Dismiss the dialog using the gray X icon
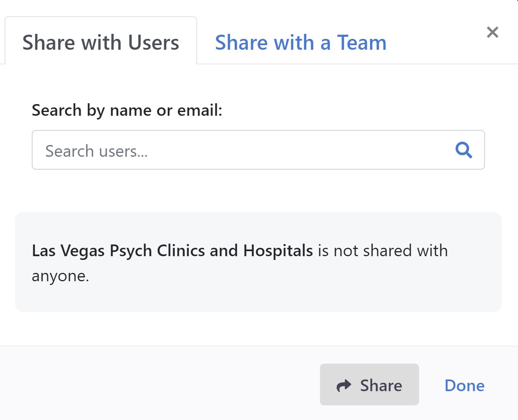 493,32
